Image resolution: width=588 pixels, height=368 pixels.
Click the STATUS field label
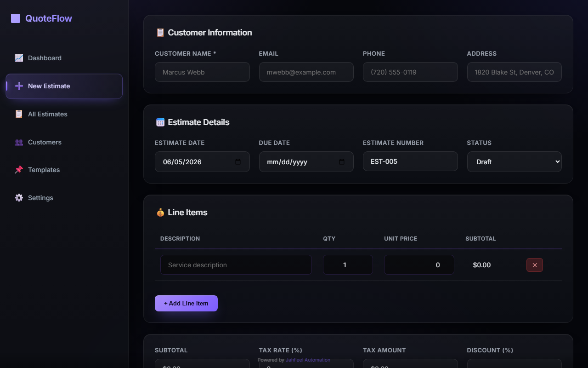[x=479, y=143]
